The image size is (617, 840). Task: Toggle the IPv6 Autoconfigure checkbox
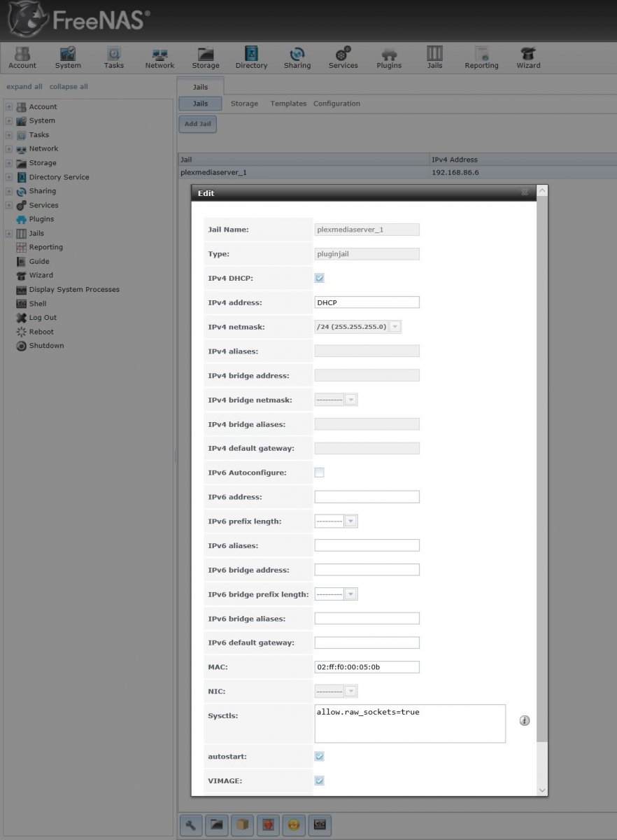pos(319,472)
